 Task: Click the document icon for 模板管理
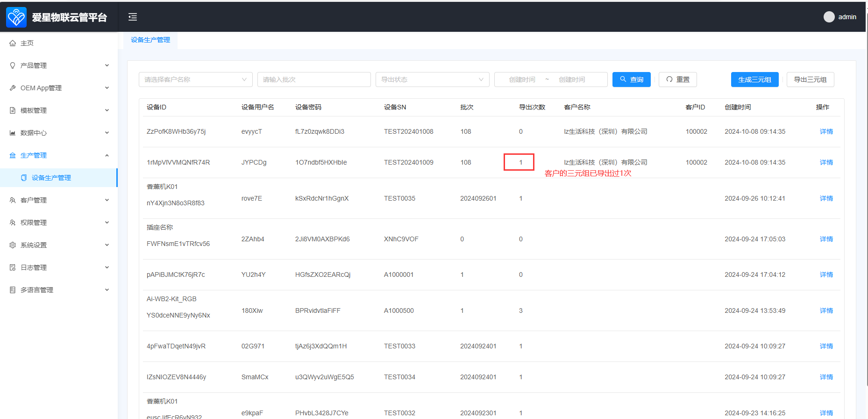pos(13,110)
